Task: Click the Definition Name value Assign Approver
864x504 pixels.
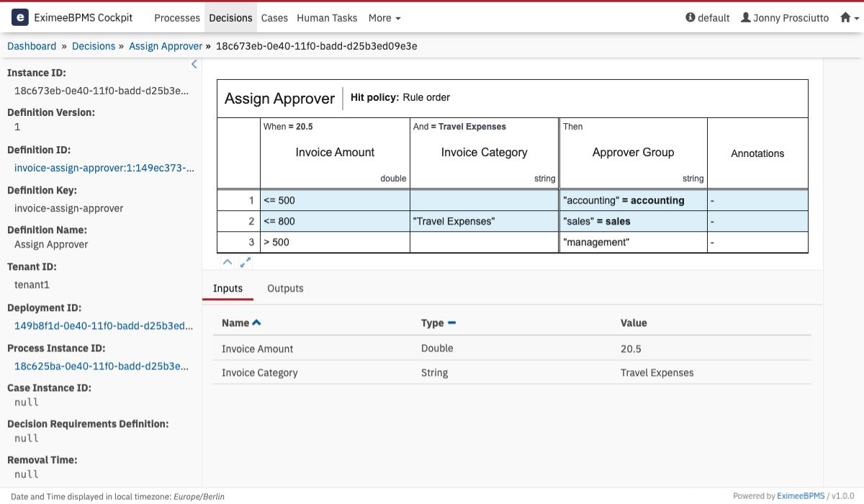Action: (x=51, y=244)
